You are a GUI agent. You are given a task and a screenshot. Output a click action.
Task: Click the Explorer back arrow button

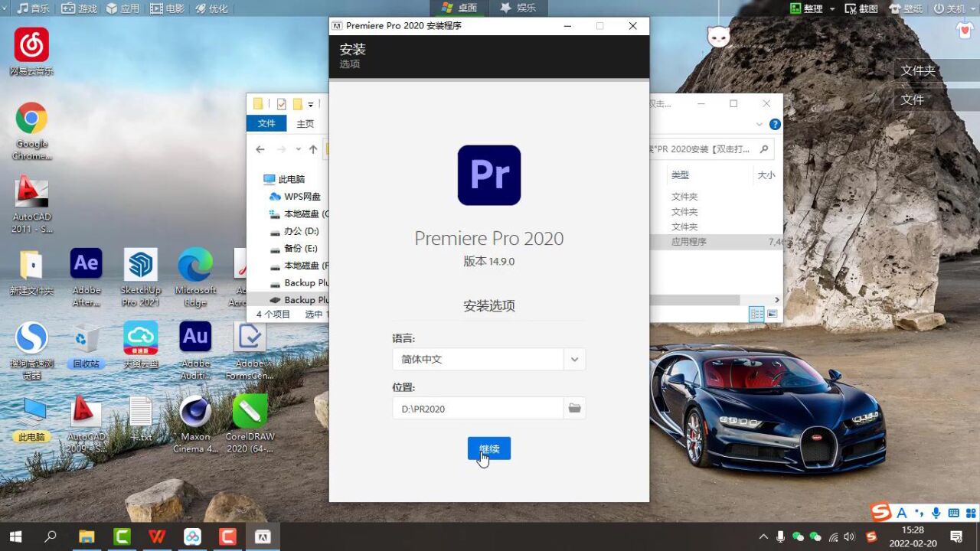[260, 149]
